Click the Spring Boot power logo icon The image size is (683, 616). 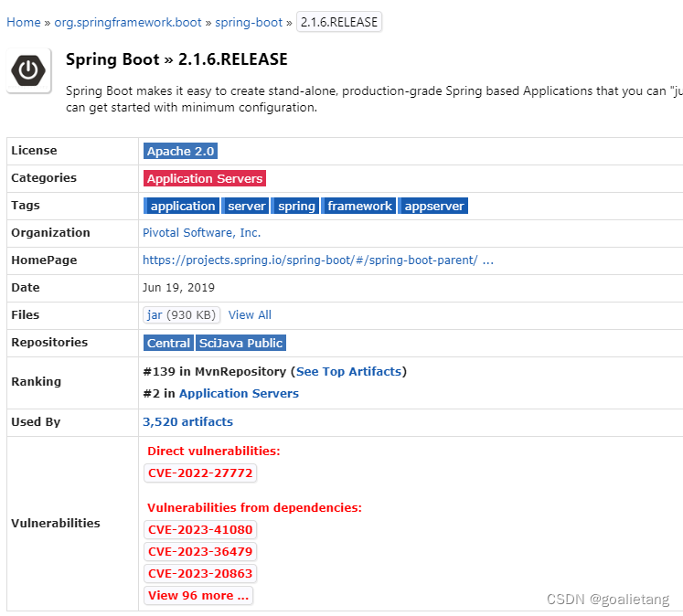click(x=28, y=70)
